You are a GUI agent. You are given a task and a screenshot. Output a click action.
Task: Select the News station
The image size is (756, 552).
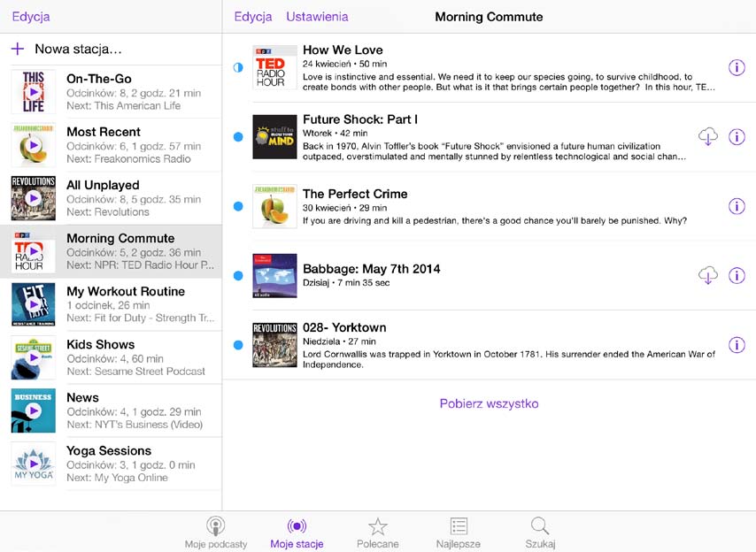point(111,410)
